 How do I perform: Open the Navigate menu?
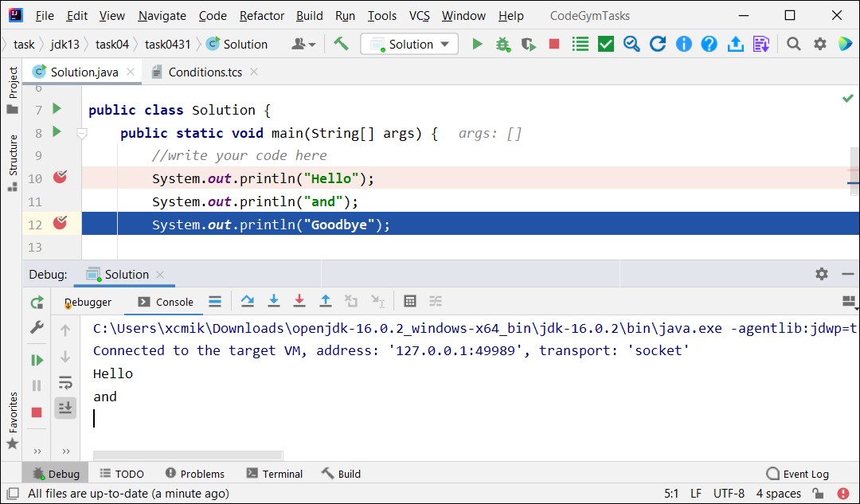coord(162,16)
